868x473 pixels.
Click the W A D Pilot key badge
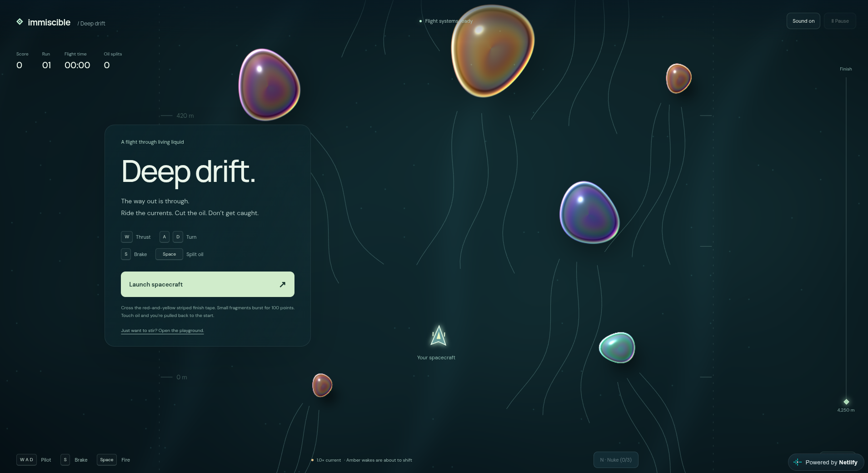[26, 460]
